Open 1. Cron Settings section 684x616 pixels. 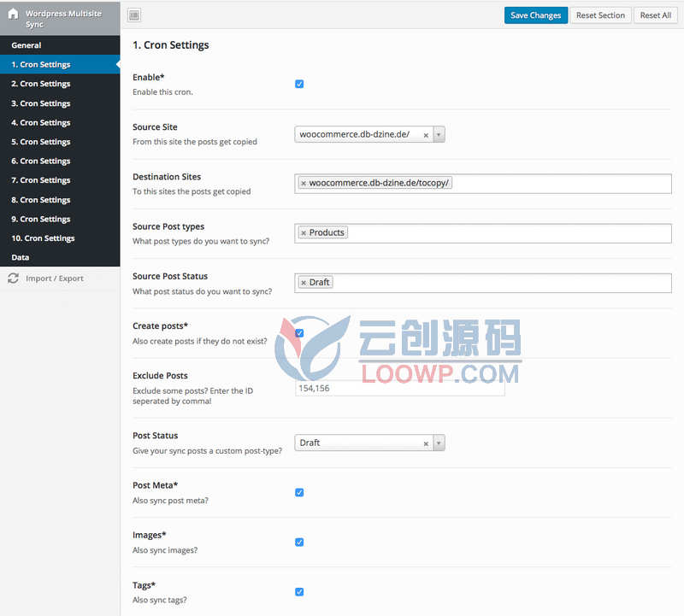click(x=60, y=65)
